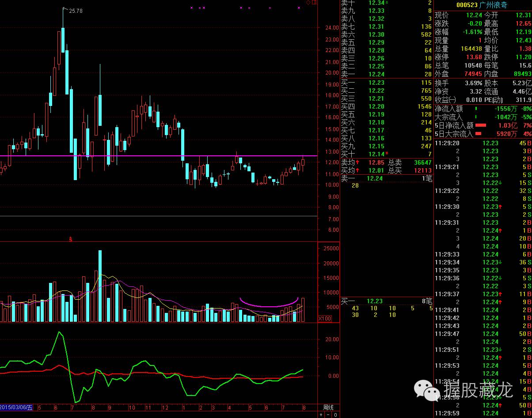Click the red split-window icon at chart corner
532x418 pixels.
tap(314, 3)
